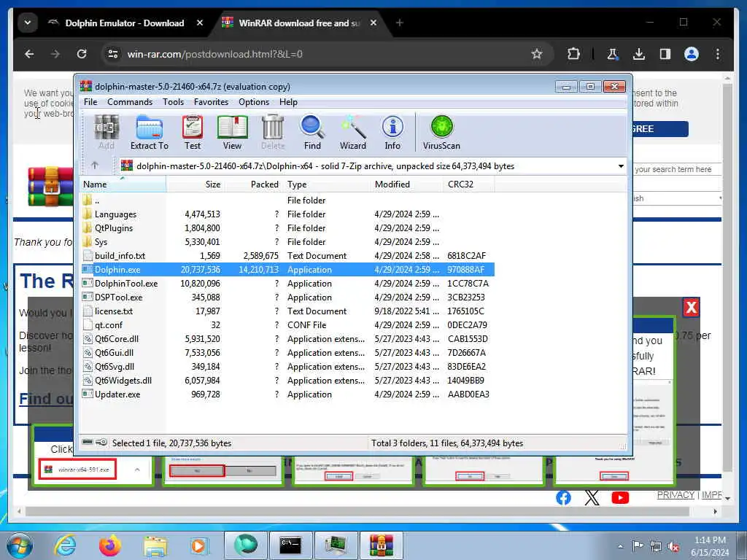The width and height of the screenshot is (747, 560).
Task: Select the parent folder '..' entry
Action: tap(287, 201)
